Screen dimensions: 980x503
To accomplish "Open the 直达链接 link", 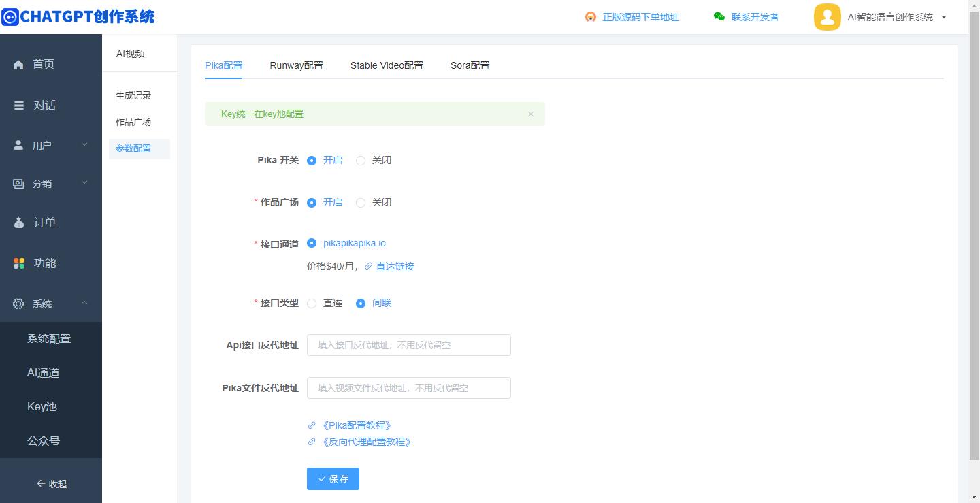I will (x=395, y=266).
